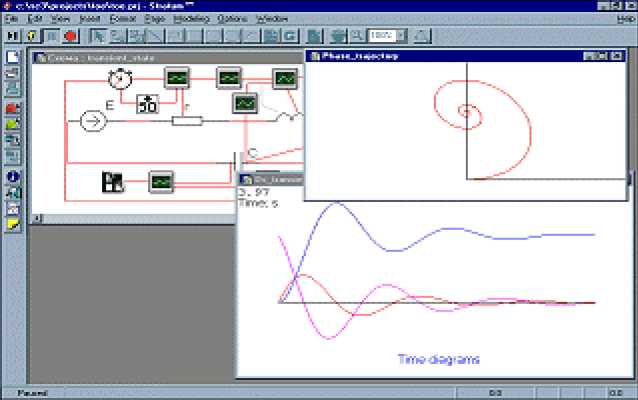Select the resistor r rectangle in circuit
Image resolution: width=638 pixels, height=400 pixels.
[x=187, y=121]
